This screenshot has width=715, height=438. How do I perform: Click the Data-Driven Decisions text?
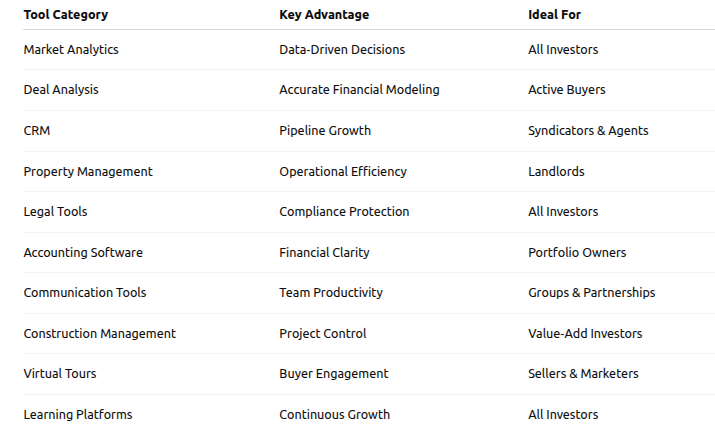click(x=342, y=49)
